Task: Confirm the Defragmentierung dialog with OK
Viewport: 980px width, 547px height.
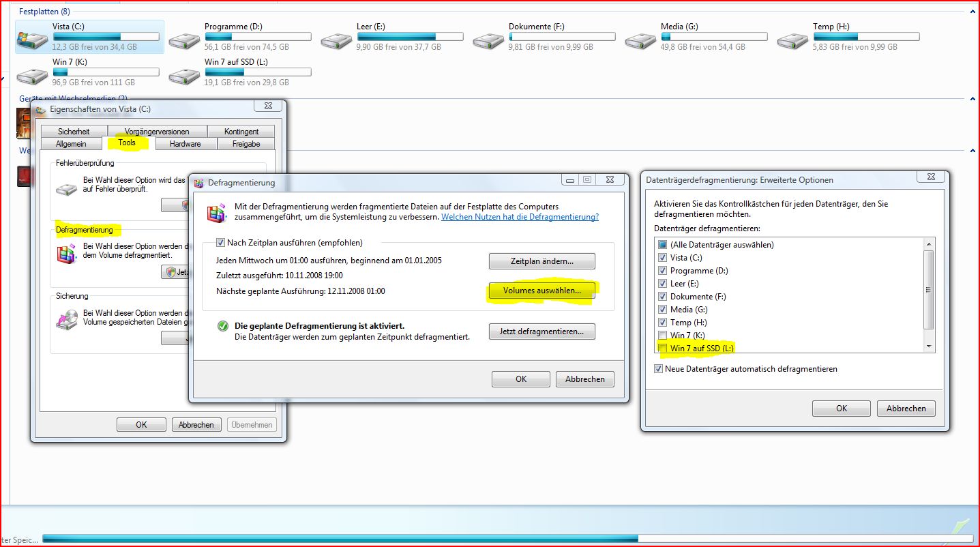Action: 521,379
